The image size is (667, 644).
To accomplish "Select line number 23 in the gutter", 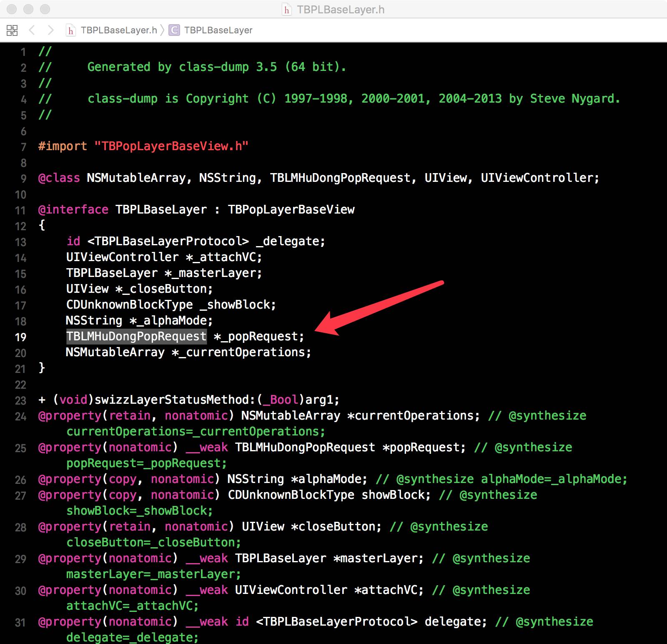I will point(20,400).
